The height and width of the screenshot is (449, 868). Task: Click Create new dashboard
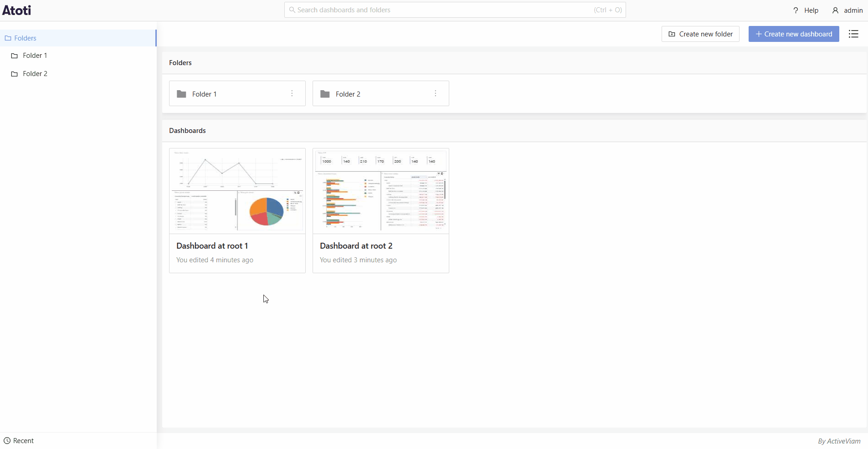tap(794, 34)
